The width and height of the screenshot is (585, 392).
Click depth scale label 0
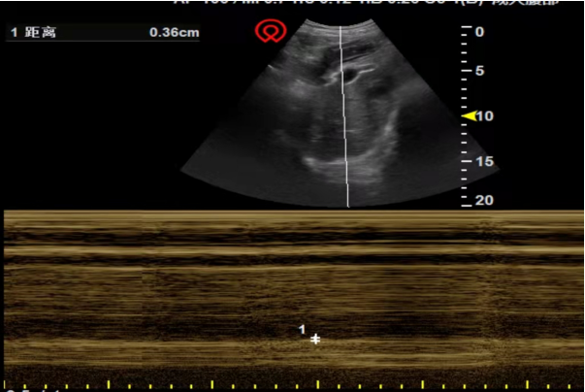pyautogui.click(x=479, y=32)
